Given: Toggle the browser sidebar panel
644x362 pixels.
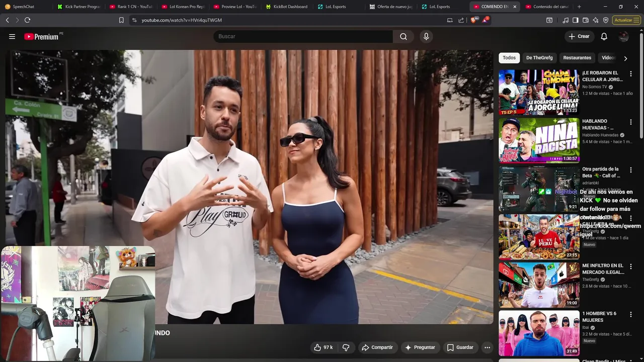Looking at the screenshot, I should point(576,20).
